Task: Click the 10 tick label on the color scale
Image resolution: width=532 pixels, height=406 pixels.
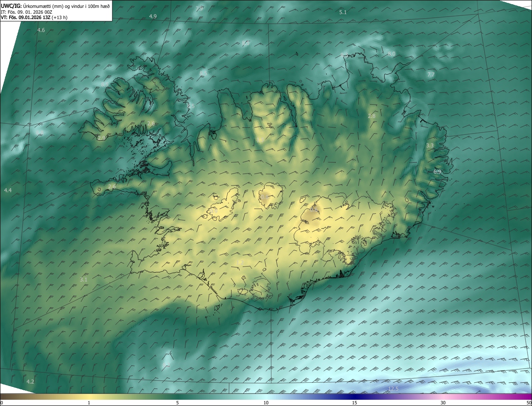Action: [266, 403]
